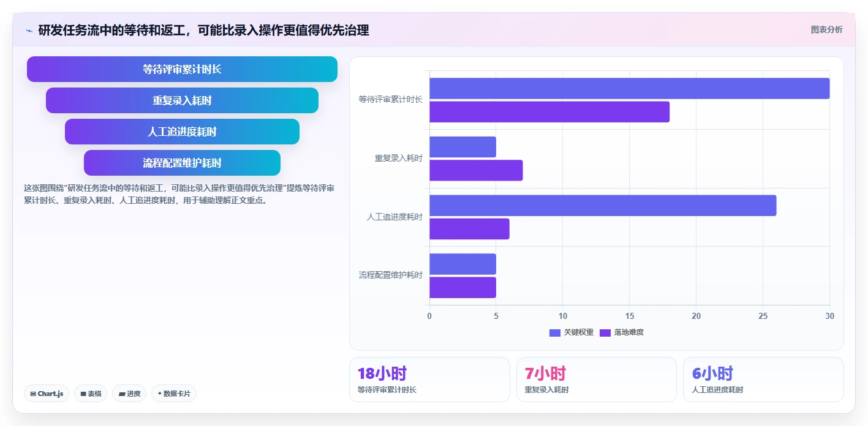Select the 流程配置维护耗时 funnel bar

[182, 163]
